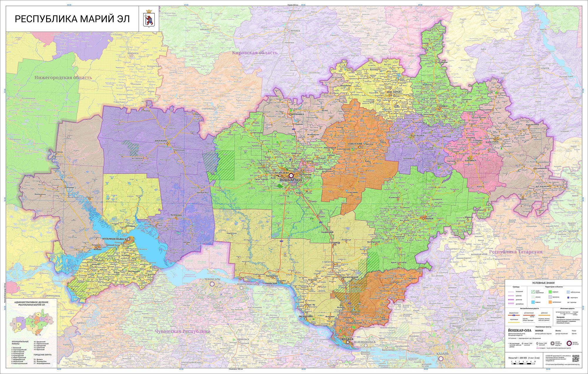Click the regional center ring symbol in legend
Image resolution: width=588 pixels, height=374 pixels.
click(569, 343)
